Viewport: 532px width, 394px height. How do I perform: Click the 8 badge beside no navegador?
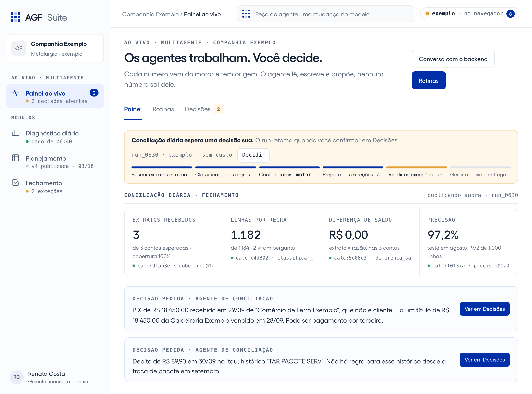[x=510, y=14]
